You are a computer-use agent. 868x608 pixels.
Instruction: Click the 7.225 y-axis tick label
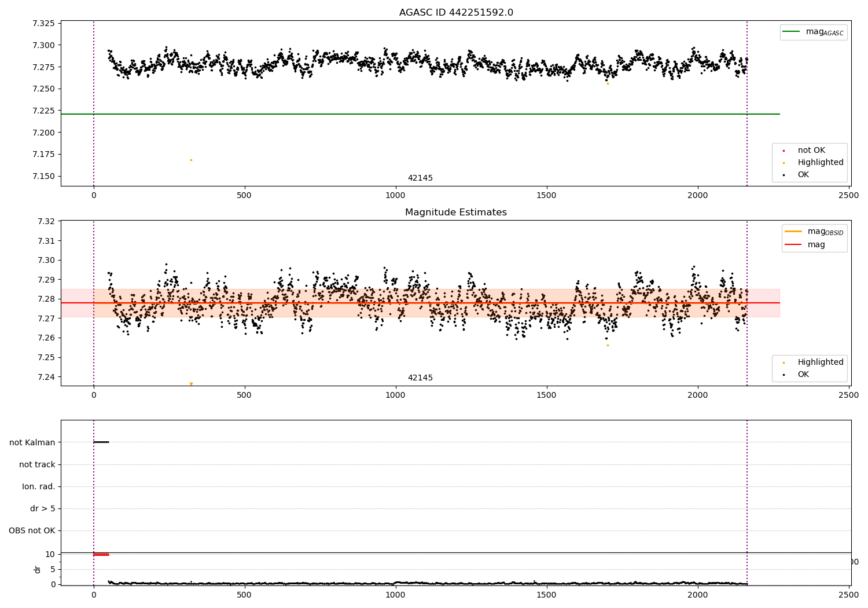pos(43,111)
